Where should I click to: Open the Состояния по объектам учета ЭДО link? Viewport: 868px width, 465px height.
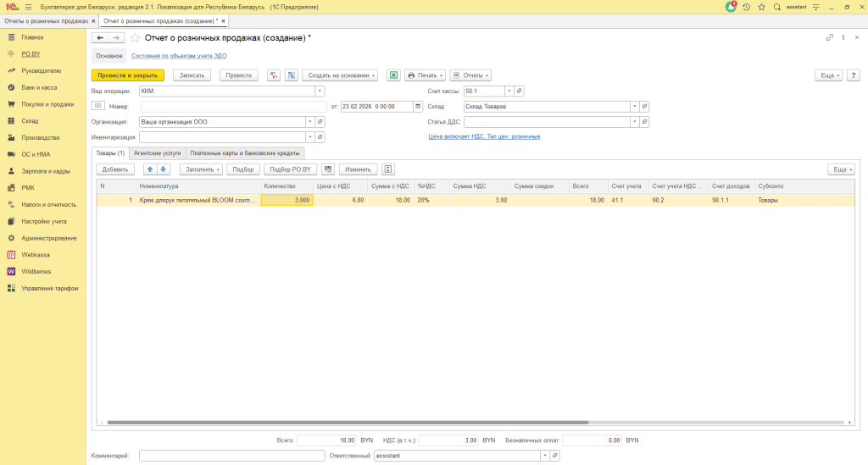point(179,56)
